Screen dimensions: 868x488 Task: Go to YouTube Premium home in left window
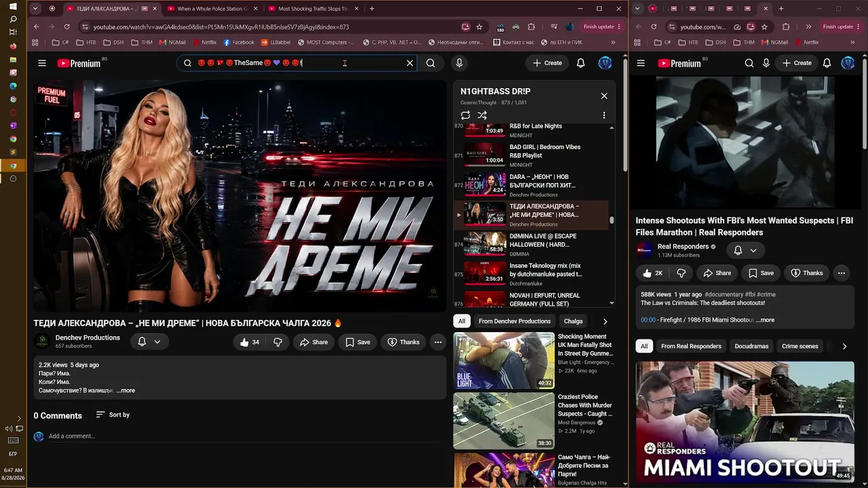pyautogui.click(x=79, y=63)
